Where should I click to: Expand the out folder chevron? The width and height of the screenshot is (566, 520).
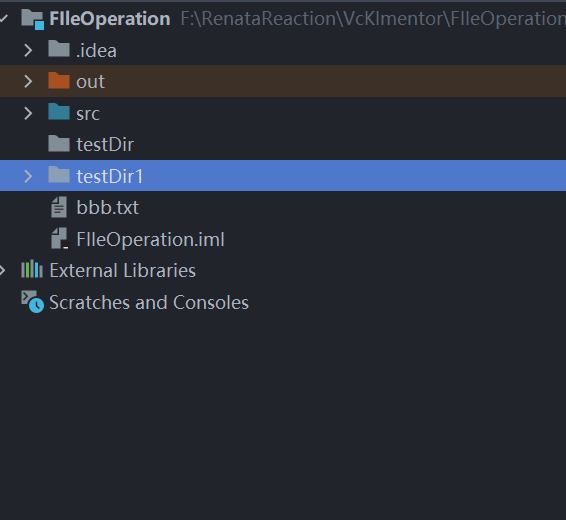pos(28,82)
